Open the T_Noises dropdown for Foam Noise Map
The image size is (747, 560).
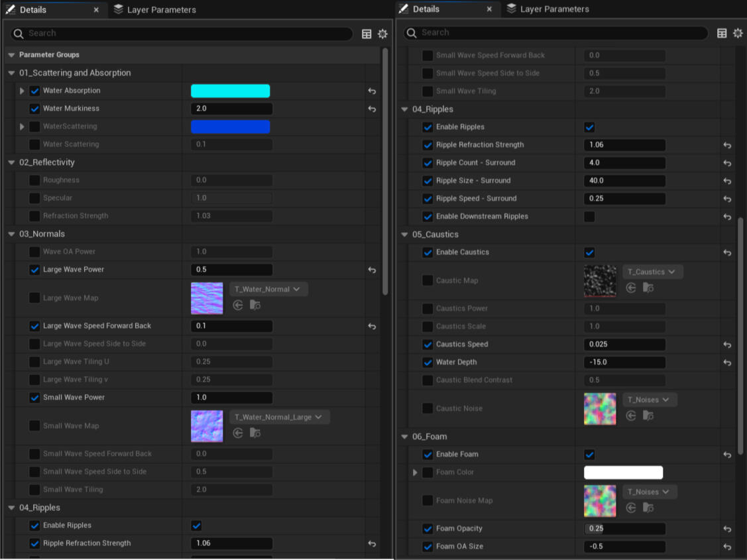point(649,491)
